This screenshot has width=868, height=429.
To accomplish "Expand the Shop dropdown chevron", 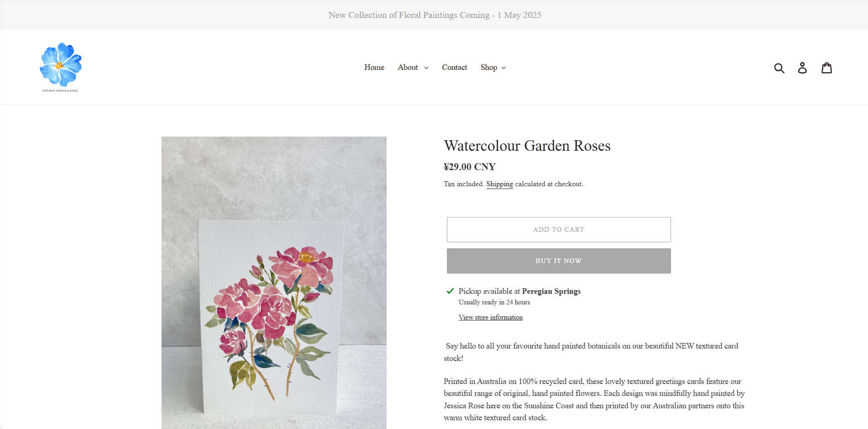I will (503, 68).
